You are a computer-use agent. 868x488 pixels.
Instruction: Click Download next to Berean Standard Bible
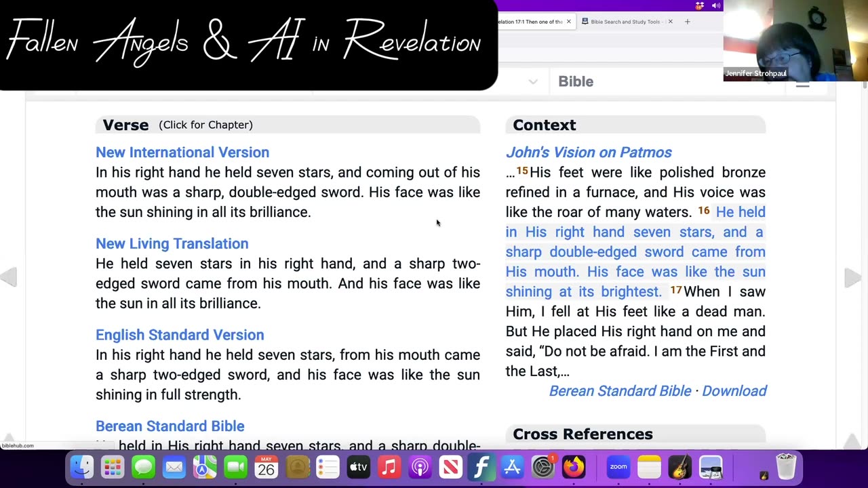point(734,391)
